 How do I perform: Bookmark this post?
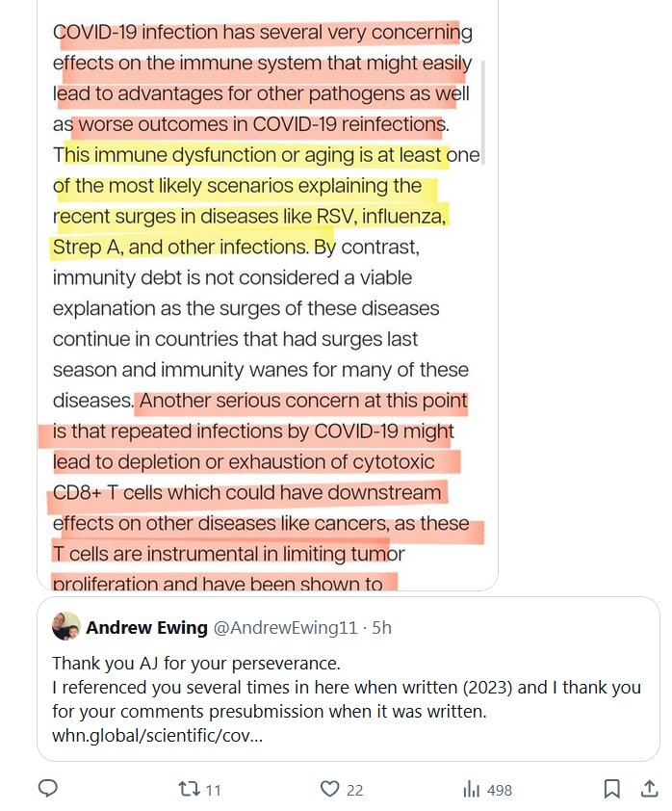coord(611,789)
